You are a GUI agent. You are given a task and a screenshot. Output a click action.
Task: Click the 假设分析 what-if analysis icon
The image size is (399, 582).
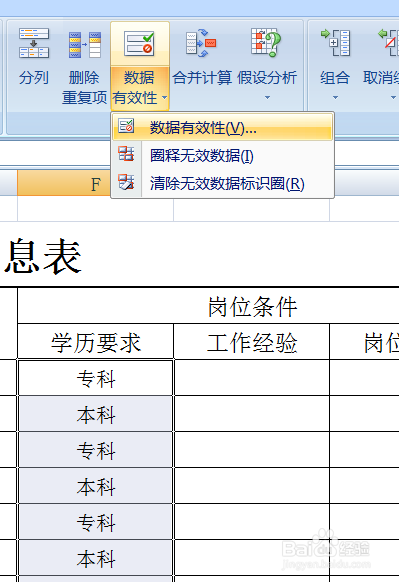pos(266,43)
